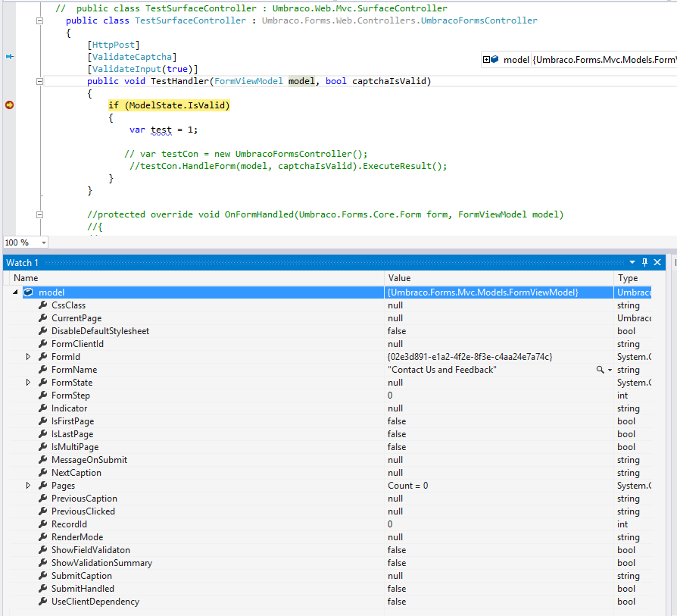
Task: Select the ShowValidationSummary row name
Action: [x=102, y=563]
